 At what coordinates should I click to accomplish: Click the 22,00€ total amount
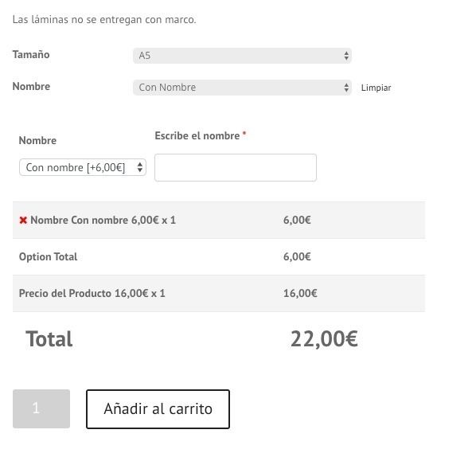tap(324, 339)
